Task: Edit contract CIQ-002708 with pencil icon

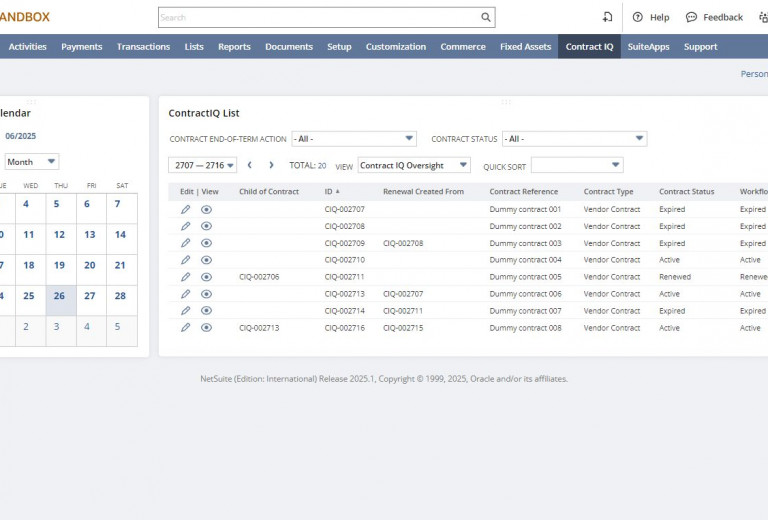Action: tap(186, 226)
